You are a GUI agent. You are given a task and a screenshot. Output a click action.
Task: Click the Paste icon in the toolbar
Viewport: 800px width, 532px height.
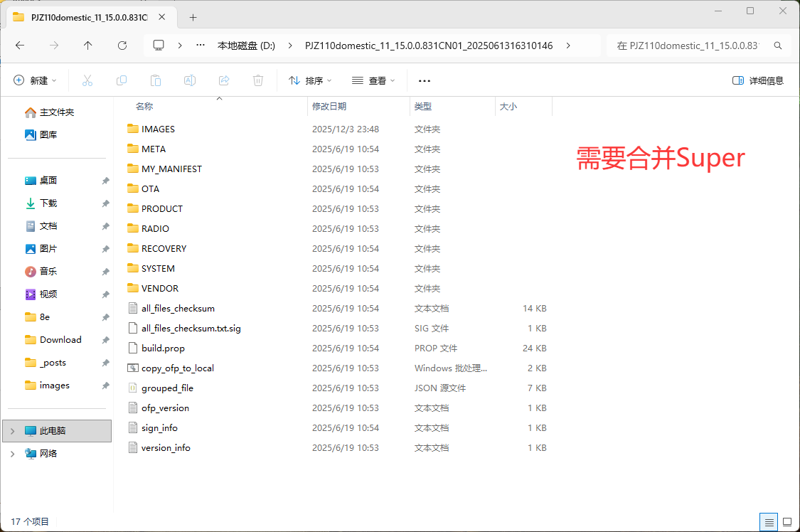coord(156,80)
